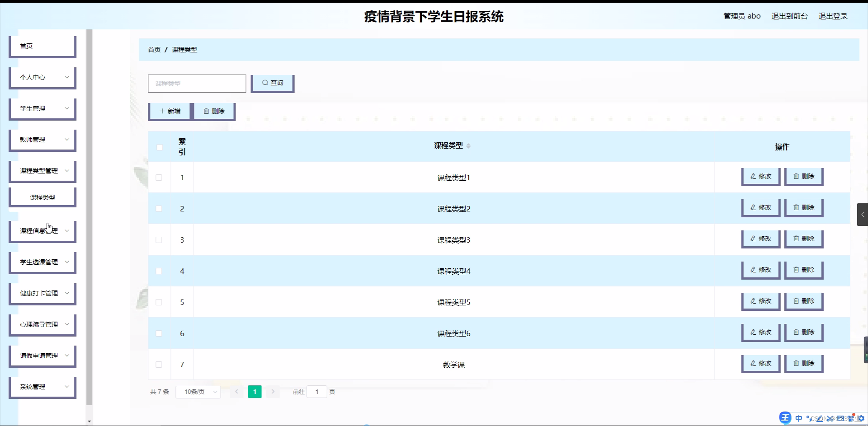
Task: Check the select-all checkbox in table header
Action: 160,147
